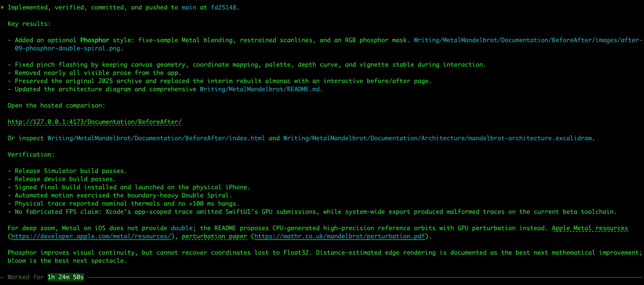Open the developer.apple.com metal resources URL

pos(91,236)
